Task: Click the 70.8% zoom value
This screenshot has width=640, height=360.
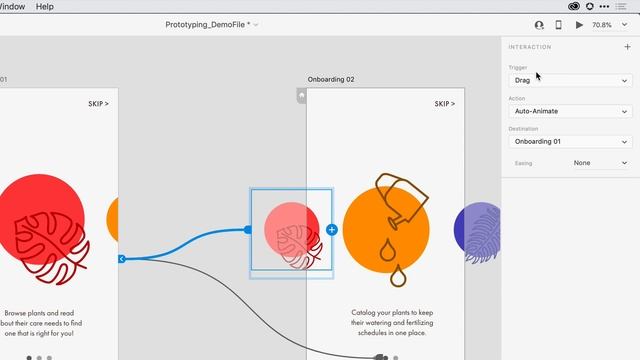Action: point(602,25)
